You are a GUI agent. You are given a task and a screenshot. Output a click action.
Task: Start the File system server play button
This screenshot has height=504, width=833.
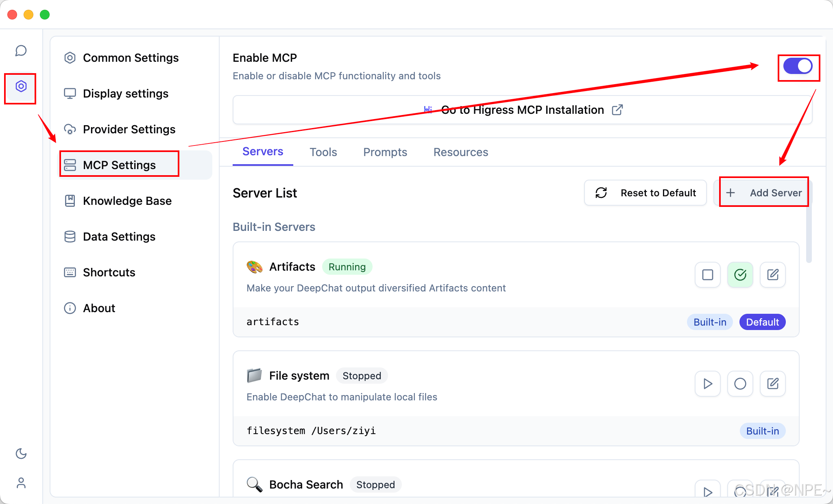pos(707,384)
